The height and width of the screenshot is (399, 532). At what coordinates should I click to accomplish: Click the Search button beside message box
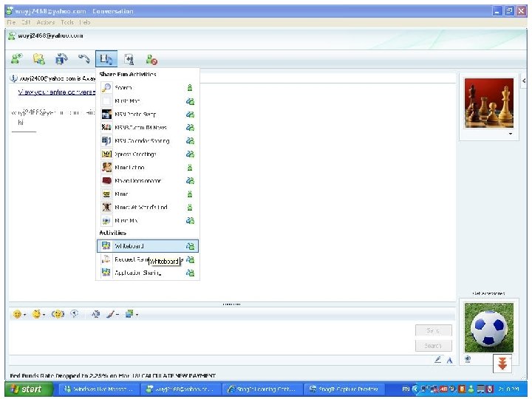pyautogui.click(x=433, y=346)
